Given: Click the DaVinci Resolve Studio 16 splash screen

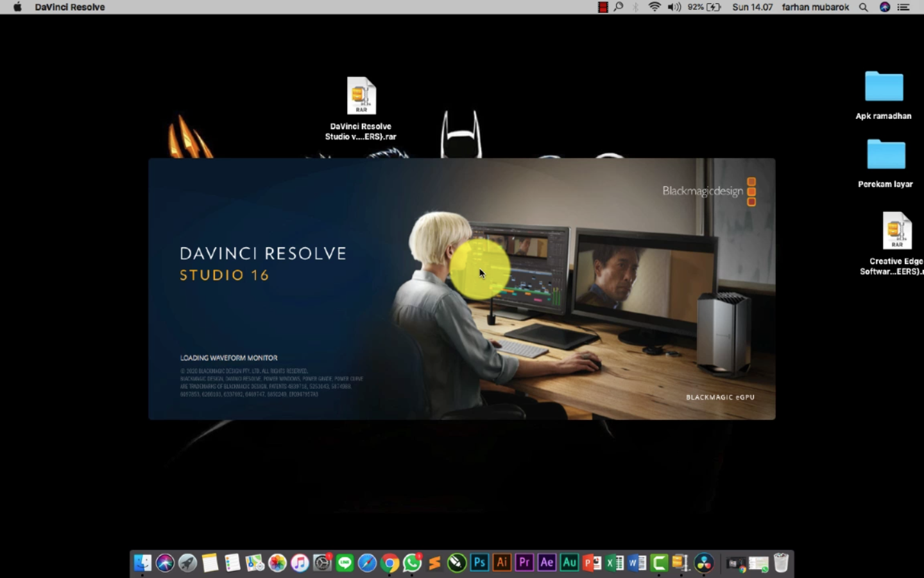Looking at the screenshot, I should point(462,289).
